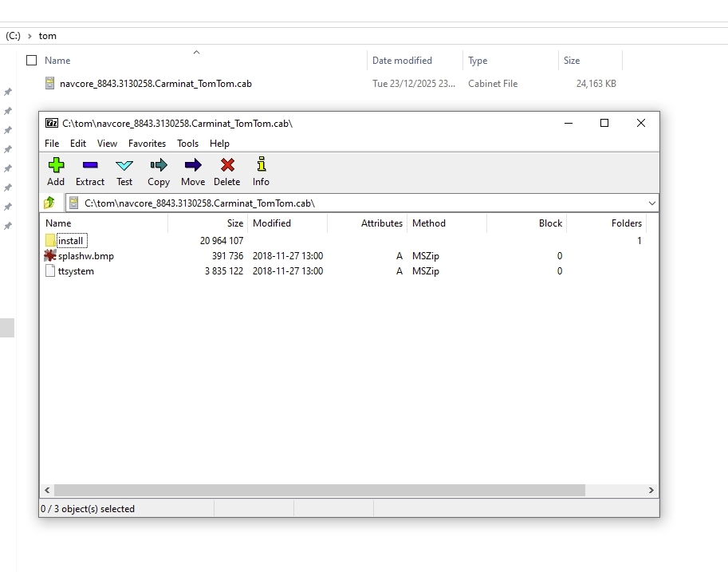Screen dimensions: 728x572
Task: Click the ttsystem modified date cell
Action: (288, 271)
